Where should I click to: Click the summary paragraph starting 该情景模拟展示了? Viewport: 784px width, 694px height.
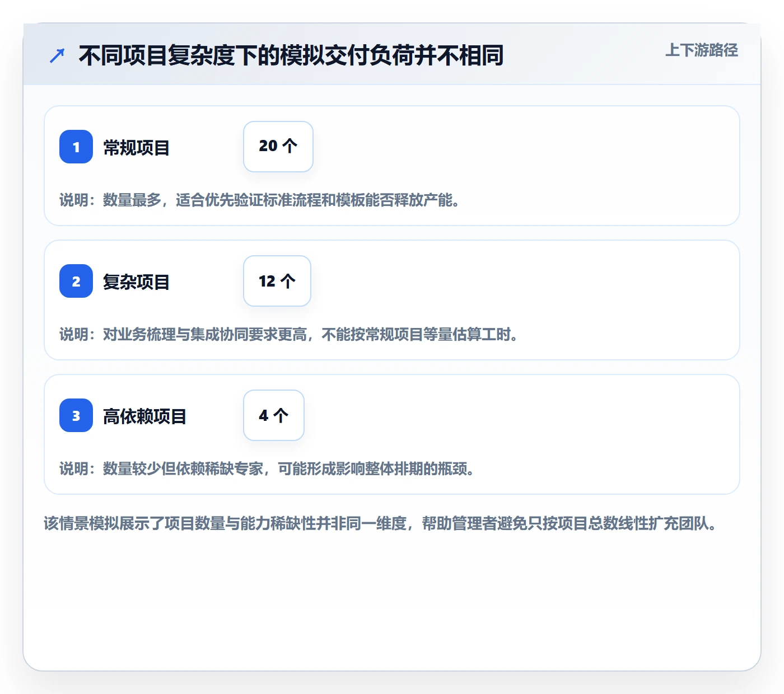point(381,523)
